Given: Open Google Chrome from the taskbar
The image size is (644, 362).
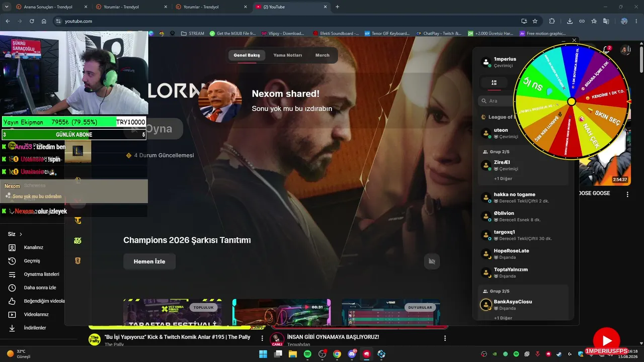Looking at the screenshot, I should tap(337, 354).
